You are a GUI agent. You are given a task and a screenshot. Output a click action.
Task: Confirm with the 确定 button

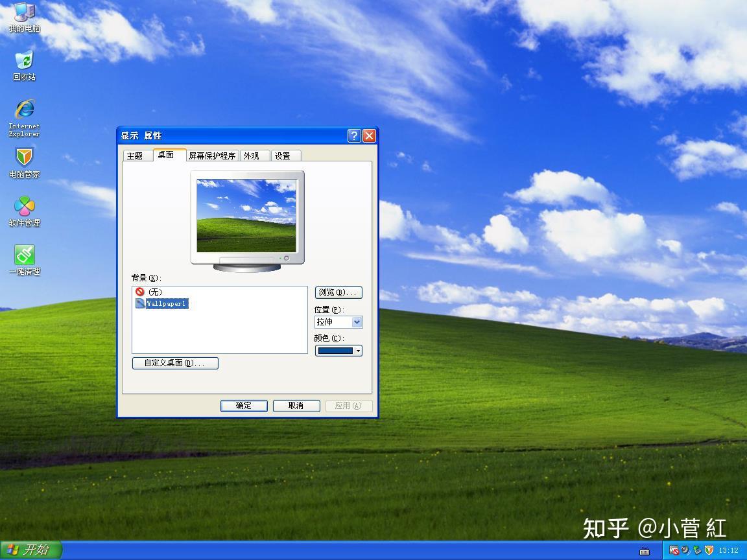pyautogui.click(x=244, y=406)
